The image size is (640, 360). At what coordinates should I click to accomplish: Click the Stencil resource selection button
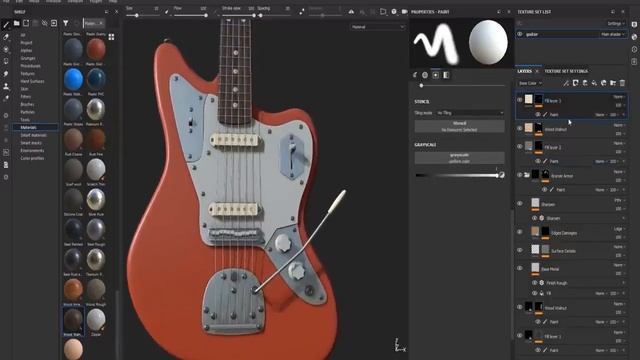(460, 126)
